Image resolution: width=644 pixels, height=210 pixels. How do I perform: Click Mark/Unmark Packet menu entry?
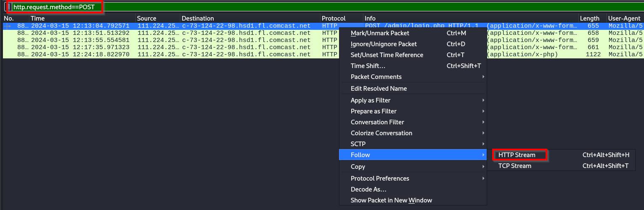coord(380,33)
